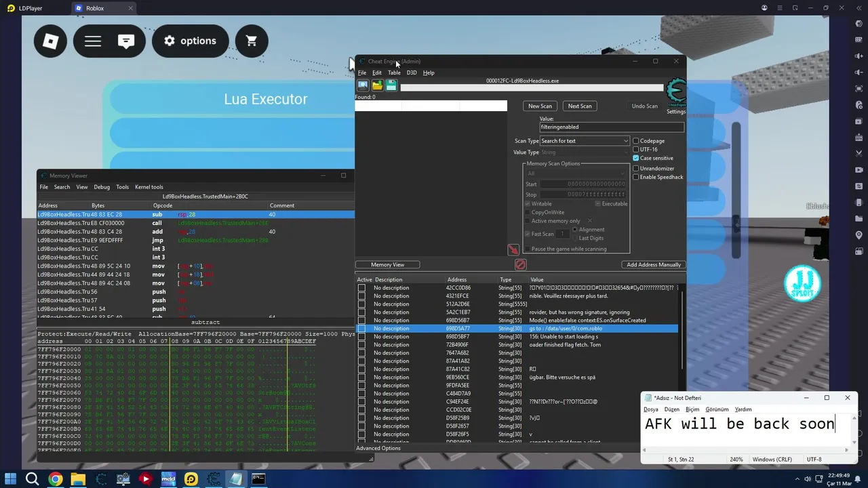
Task: Click the shopping cart icon in Roblox
Action: 252,41
